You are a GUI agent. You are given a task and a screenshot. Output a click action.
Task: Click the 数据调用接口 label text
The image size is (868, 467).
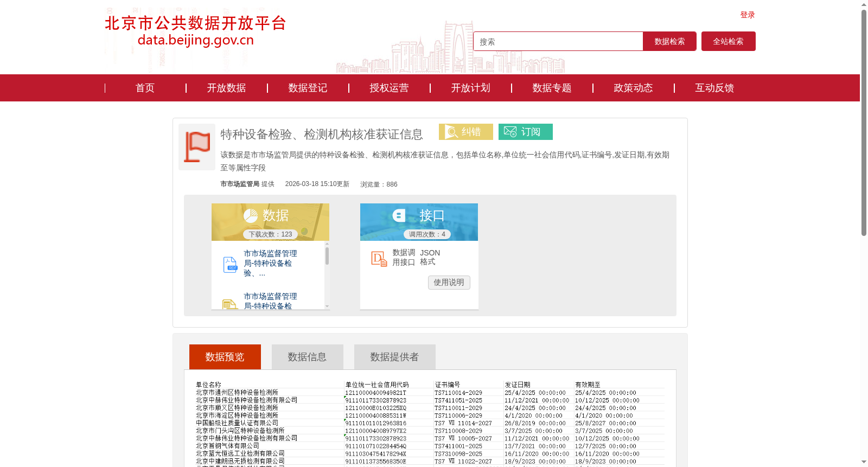tap(404, 257)
